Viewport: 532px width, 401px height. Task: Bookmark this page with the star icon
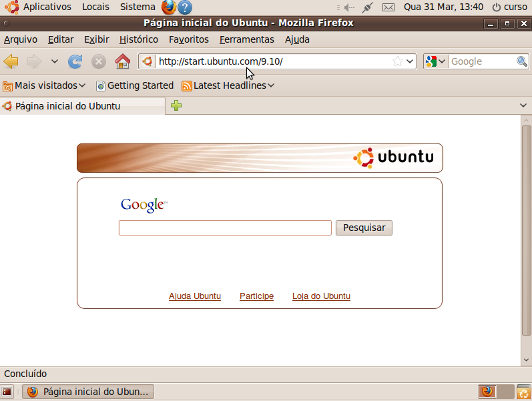[398, 61]
